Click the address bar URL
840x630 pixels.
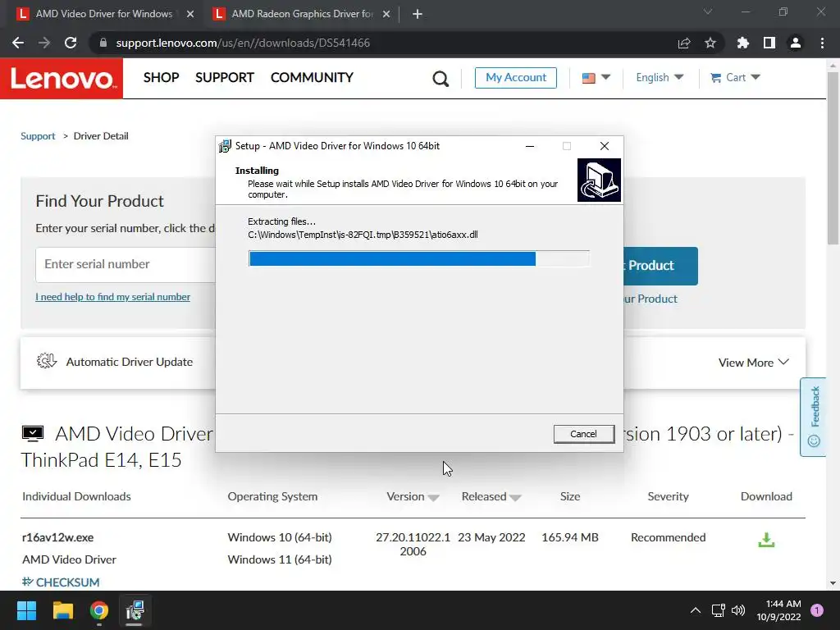tap(243, 43)
